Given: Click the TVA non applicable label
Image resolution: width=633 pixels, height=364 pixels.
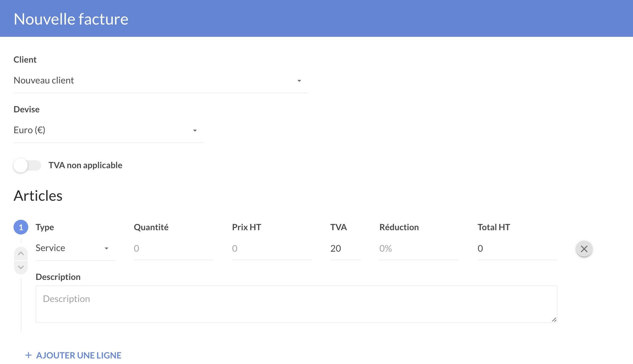Looking at the screenshot, I should (x=85, y=165).
